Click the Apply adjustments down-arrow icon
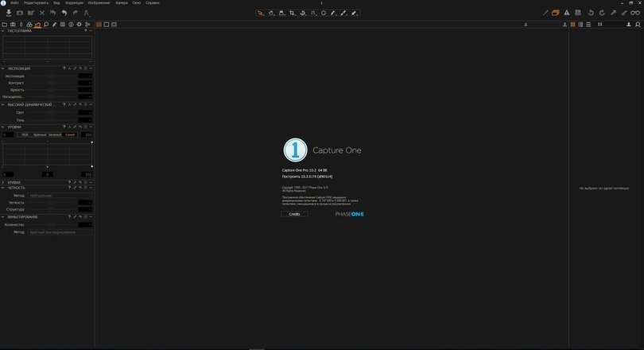Image resolution: width=644 pixels, height=350 pixels. click(x=624, y=13)
